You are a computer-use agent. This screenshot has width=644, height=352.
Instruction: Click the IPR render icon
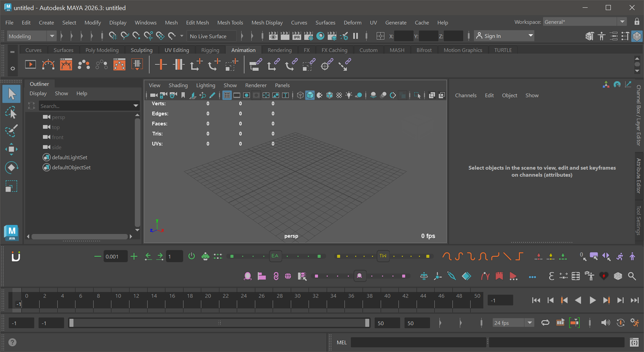[297, 36]
